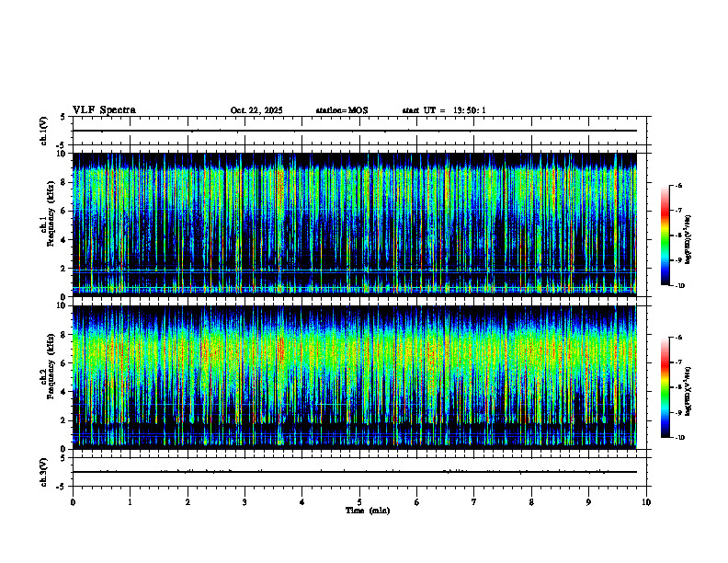This screenshot has width=728, height=563.
Task: Click the "station=MOS" header text
Action: (342, 110)
